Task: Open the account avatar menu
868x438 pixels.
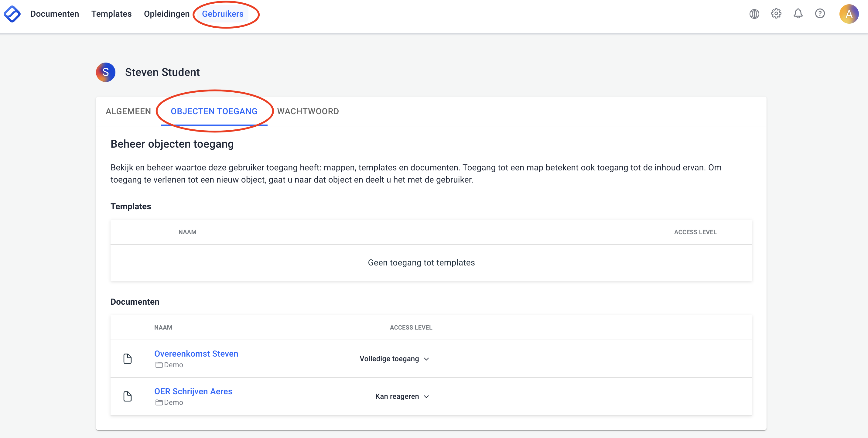Action: [x=849, y=14]
